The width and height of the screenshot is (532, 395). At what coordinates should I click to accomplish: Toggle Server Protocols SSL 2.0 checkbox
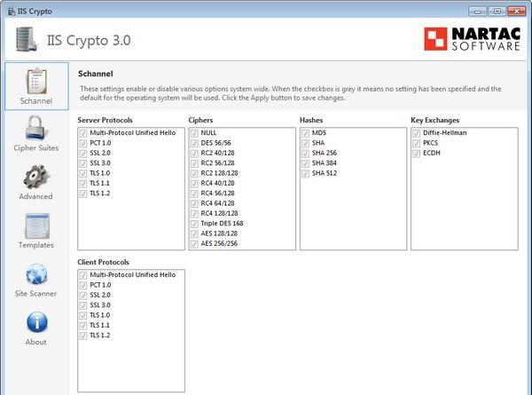point(82,154)
